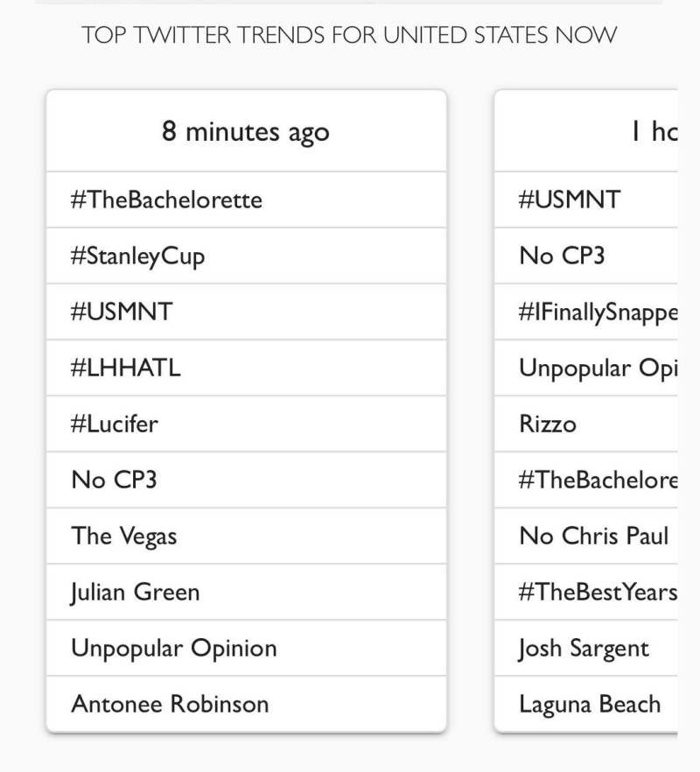Select The Vegas trend
The image size is (700, 772).
coord(123,536)
